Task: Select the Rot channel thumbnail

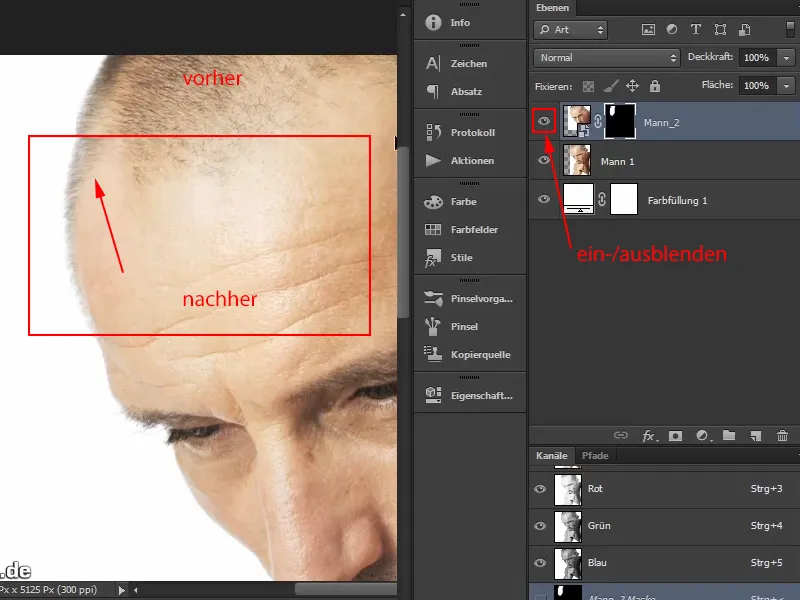Action: click(x=568, y=489)
